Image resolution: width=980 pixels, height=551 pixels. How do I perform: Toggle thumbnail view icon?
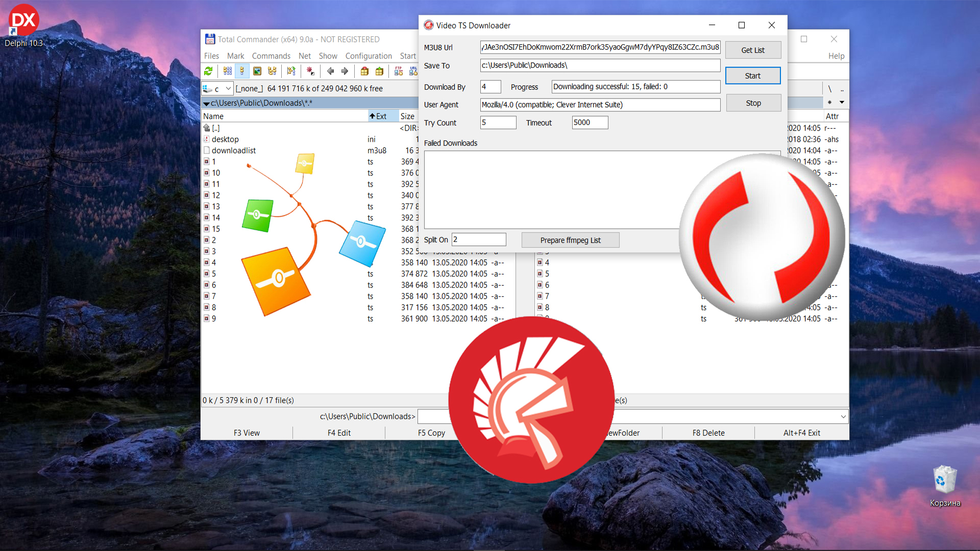click(x=257, y=71)
